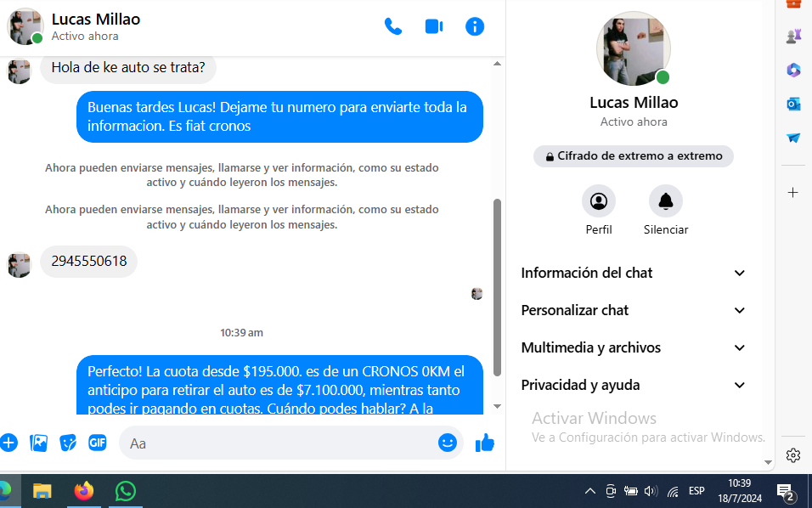Expand Personalizar chat section
Viewport: 812px width, 508px height.
point(633,310)
